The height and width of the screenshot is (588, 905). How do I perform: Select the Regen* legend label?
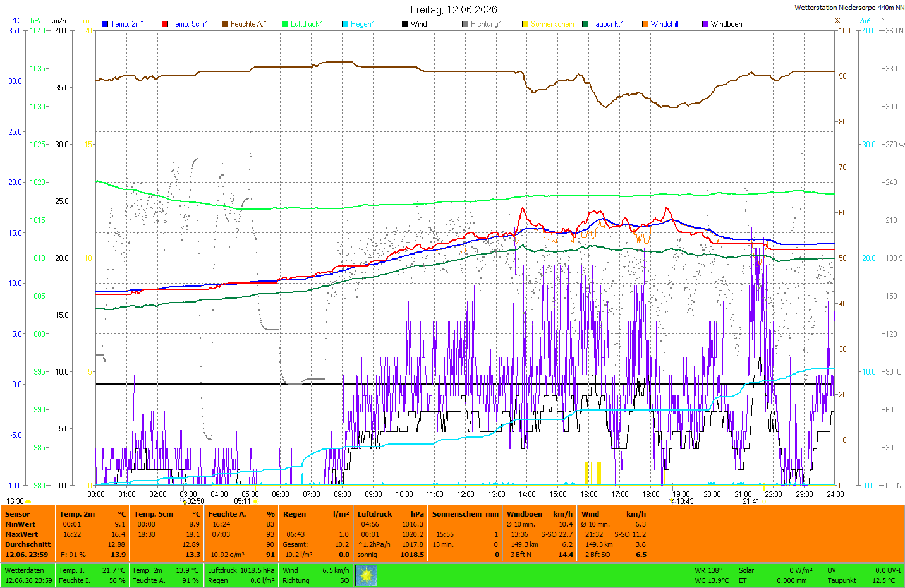click(362, 24)
